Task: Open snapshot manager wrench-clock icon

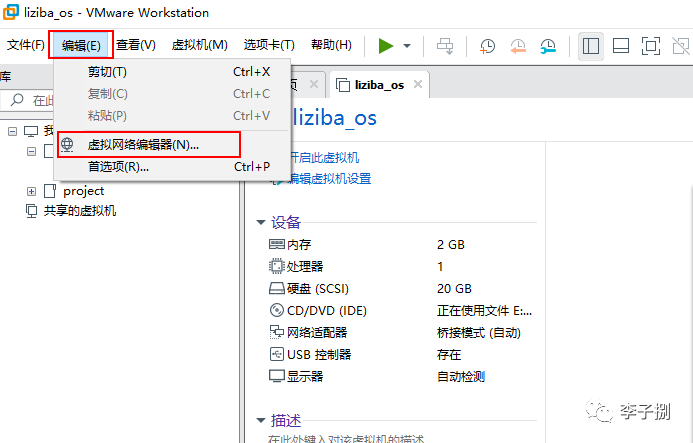Action: pos(548,46)
